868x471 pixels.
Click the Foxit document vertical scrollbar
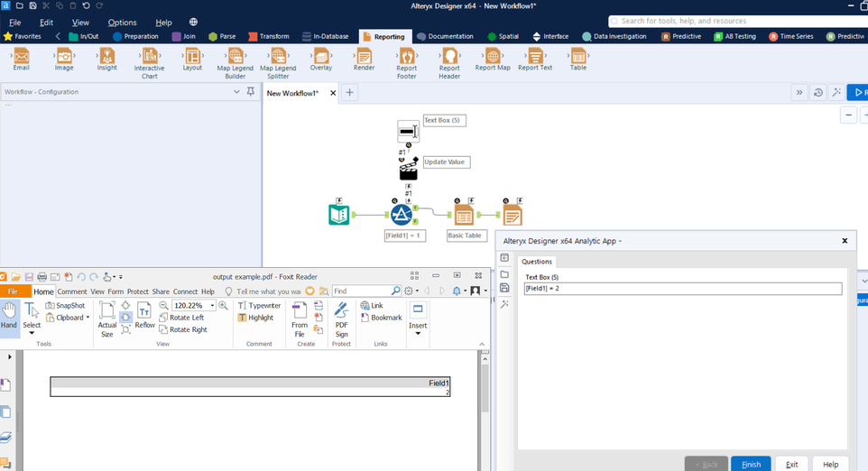click(x=485, y=387)
